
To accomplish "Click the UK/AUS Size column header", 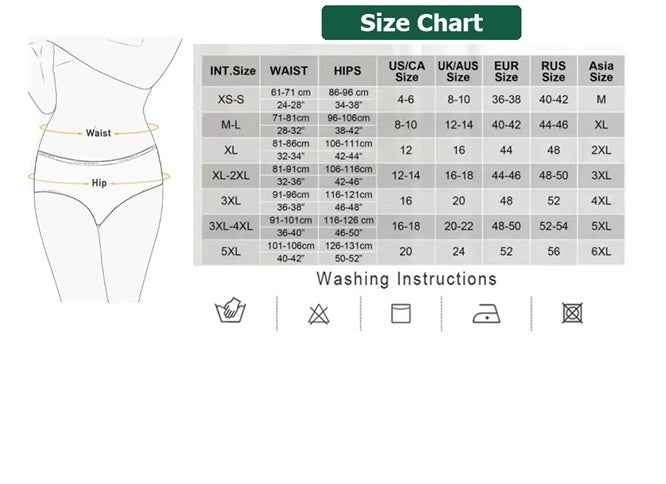I will coord(458,71).
